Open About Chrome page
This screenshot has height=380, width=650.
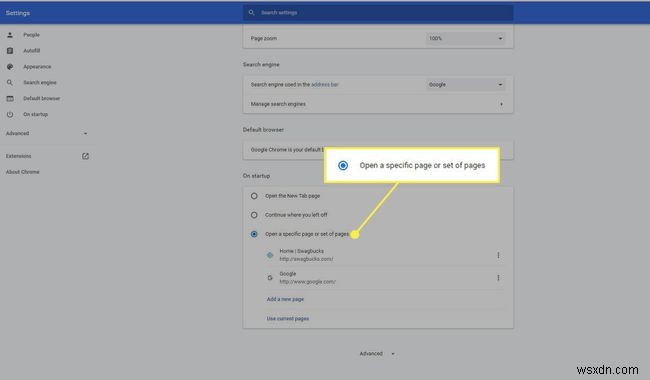point(23,172)
